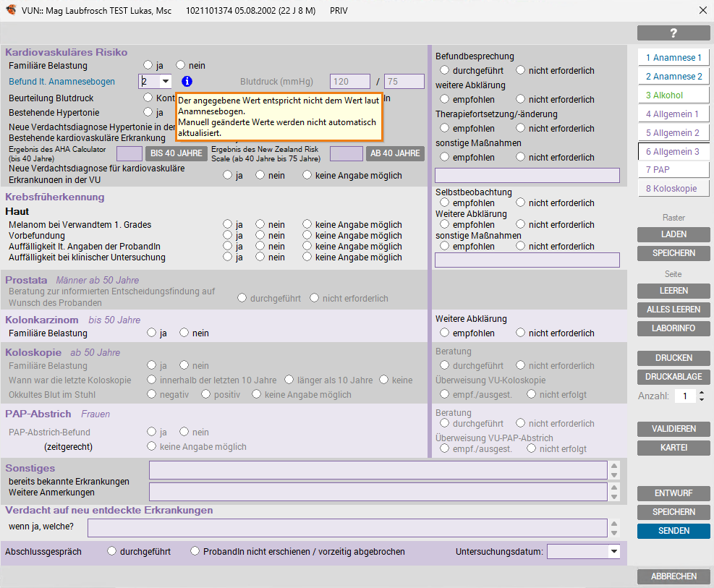Screen dimensions: 714x588
Task: Open LABORINFO
Action: point(673,328)
